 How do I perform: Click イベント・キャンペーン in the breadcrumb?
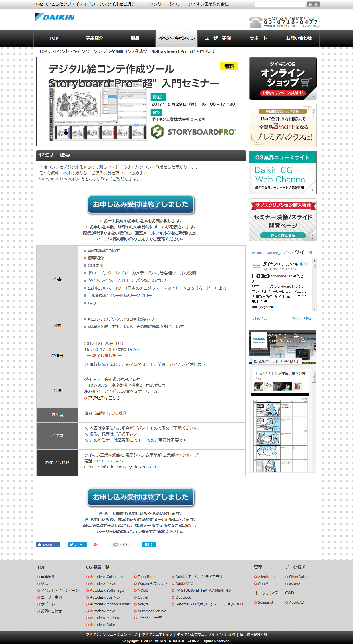(x=75, y=51)
